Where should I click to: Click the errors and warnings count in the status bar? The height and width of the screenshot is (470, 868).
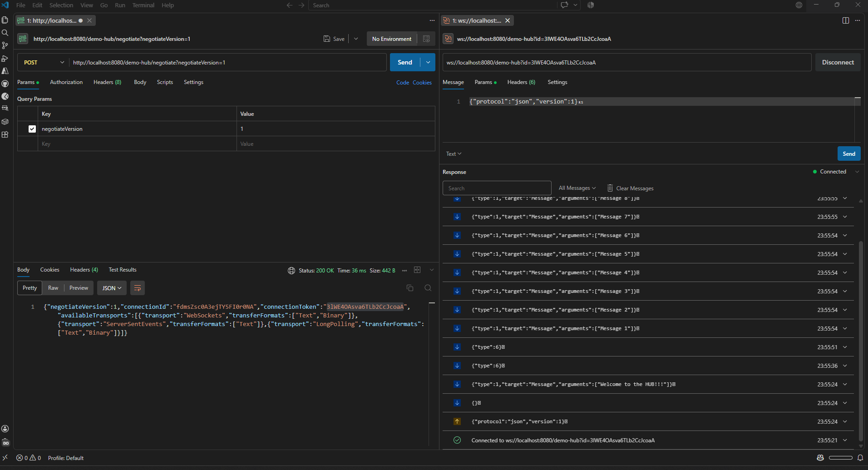(29, 458)
